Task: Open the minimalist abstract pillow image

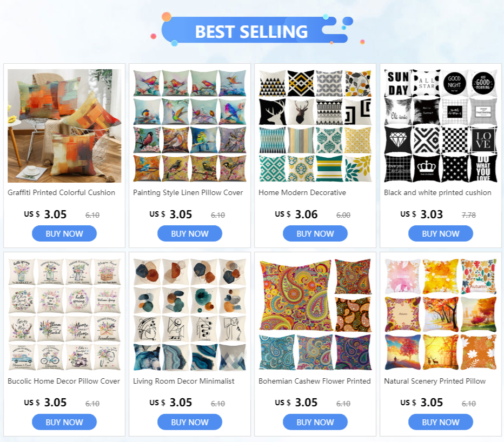Action: [190, 314]
